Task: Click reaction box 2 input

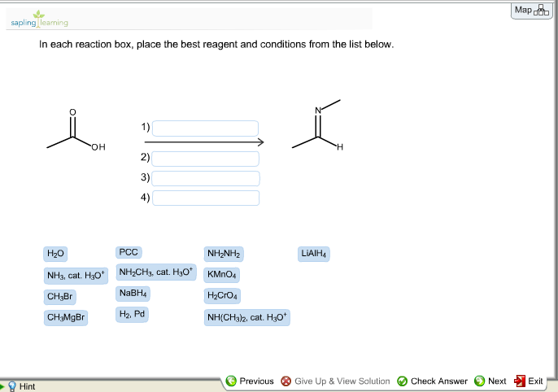Action: 205,159
